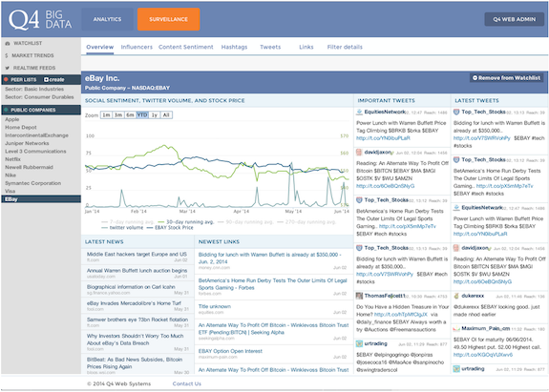549x392 pixels.
Task: Remove eBay from Watchlist
Action: [506, 78]
